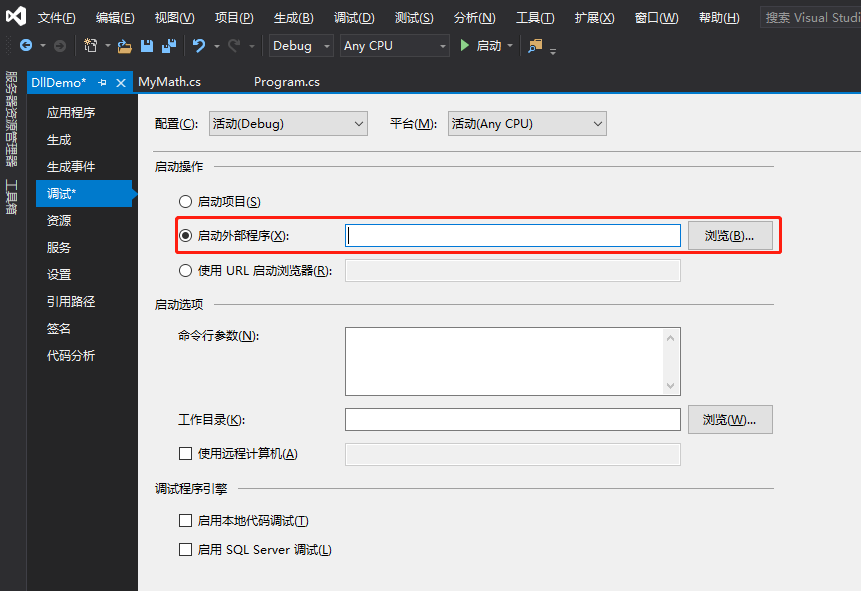This screenshot has width=861, height=591.
Task: Click the Find in Files toolbar icon
Action: coord(535,46)
